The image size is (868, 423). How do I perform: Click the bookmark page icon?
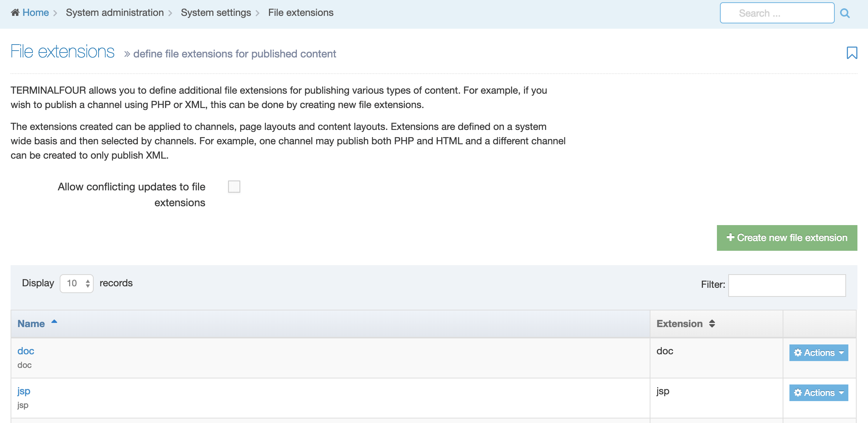[x=852, y=53]
